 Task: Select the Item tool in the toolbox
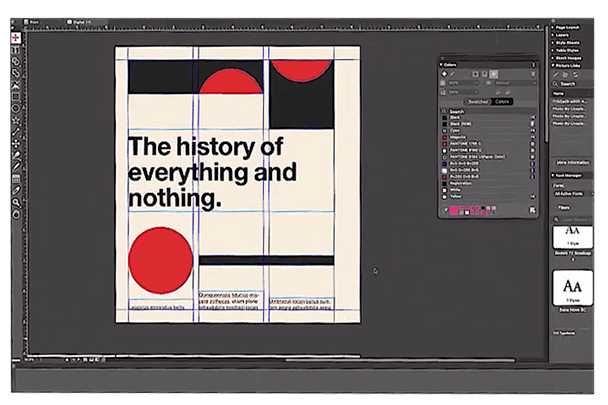[x=16, y=38]
